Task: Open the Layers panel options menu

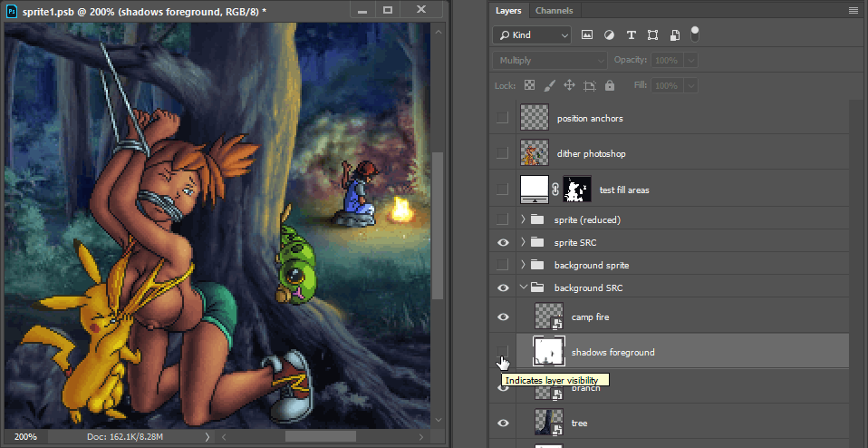Action: point(853,11)
